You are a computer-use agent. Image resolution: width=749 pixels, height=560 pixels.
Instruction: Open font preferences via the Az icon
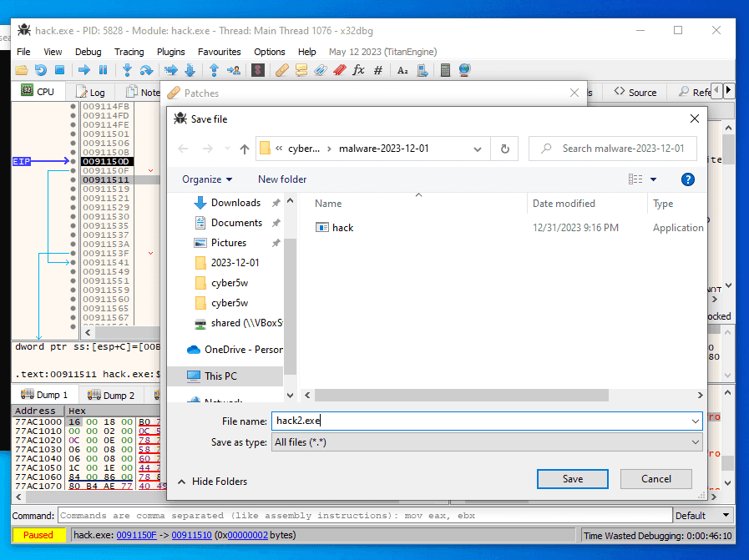click(x=402, y=69)
